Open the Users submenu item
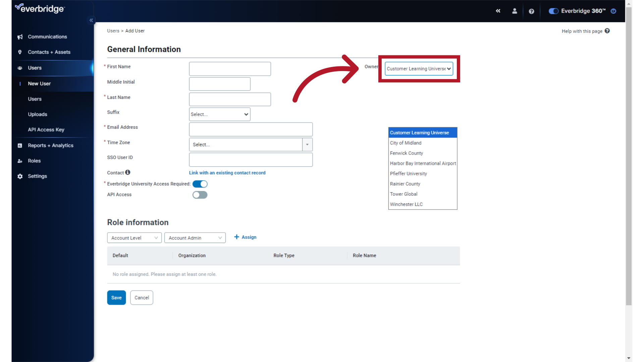This screenshot has width=644, height=362. point(35,99)
